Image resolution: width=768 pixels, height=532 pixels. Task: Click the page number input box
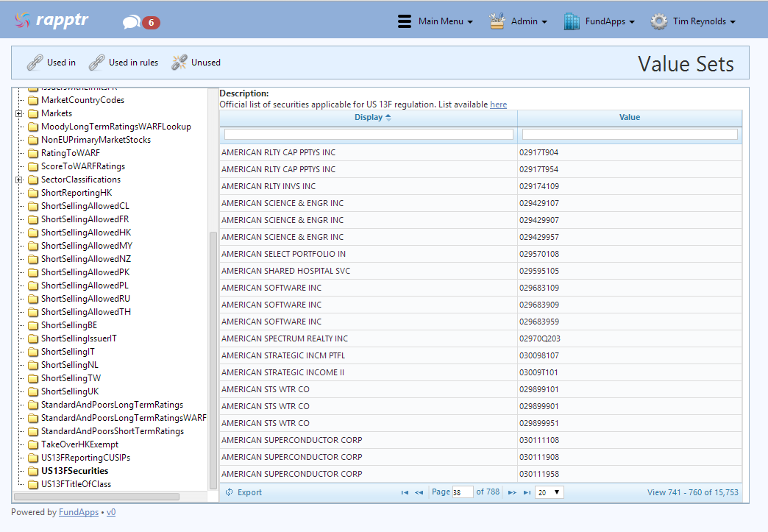tap(463, 492)
